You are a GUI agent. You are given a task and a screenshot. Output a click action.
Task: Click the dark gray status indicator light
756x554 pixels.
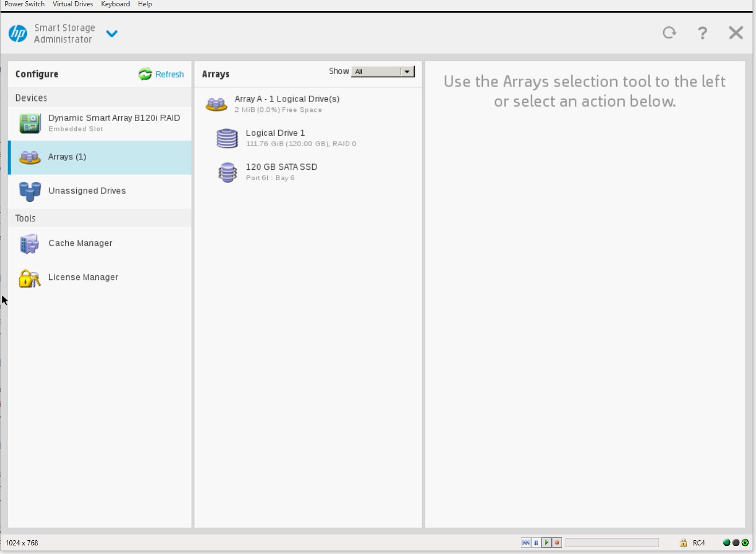click(736, 543)
